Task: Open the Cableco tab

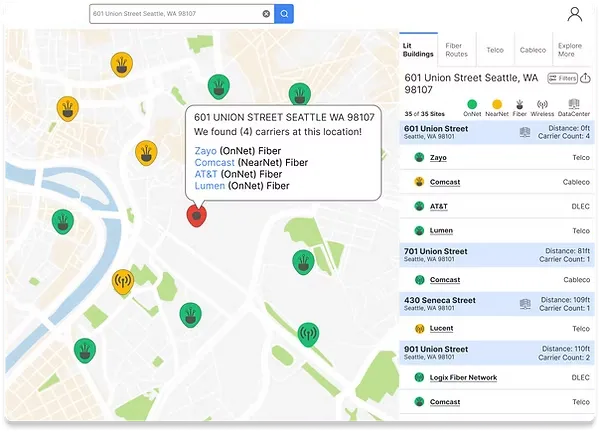Action: click(x=533, y=50)
